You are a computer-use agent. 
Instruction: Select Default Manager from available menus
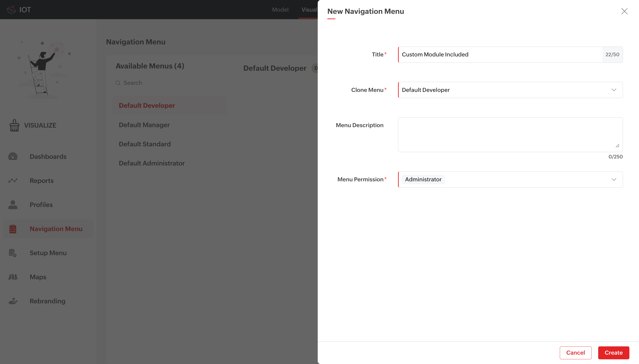point(144,125)
